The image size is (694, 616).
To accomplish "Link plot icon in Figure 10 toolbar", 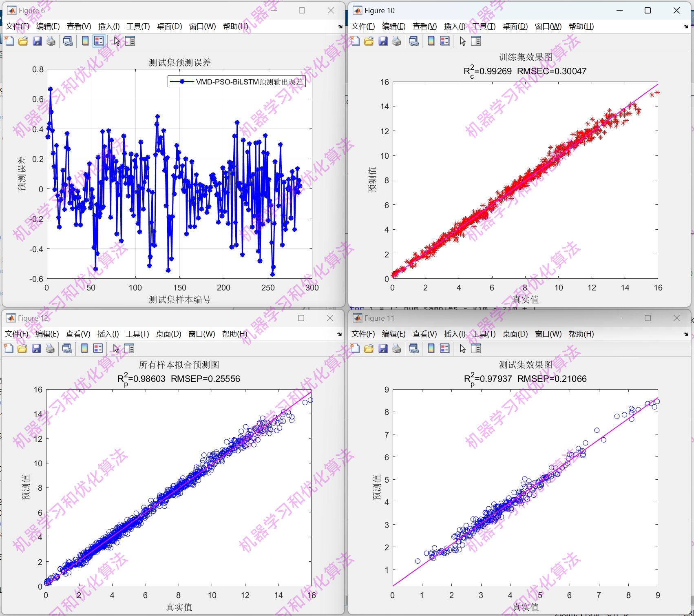I will 414,41.
